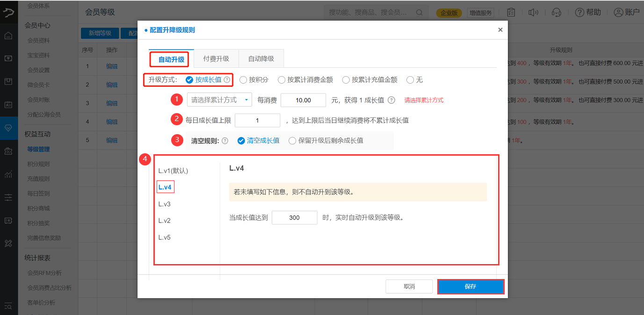Open the 请选择累计方式 dropdown
This screenshot has width=644, height=315.
tap(219, 100)
